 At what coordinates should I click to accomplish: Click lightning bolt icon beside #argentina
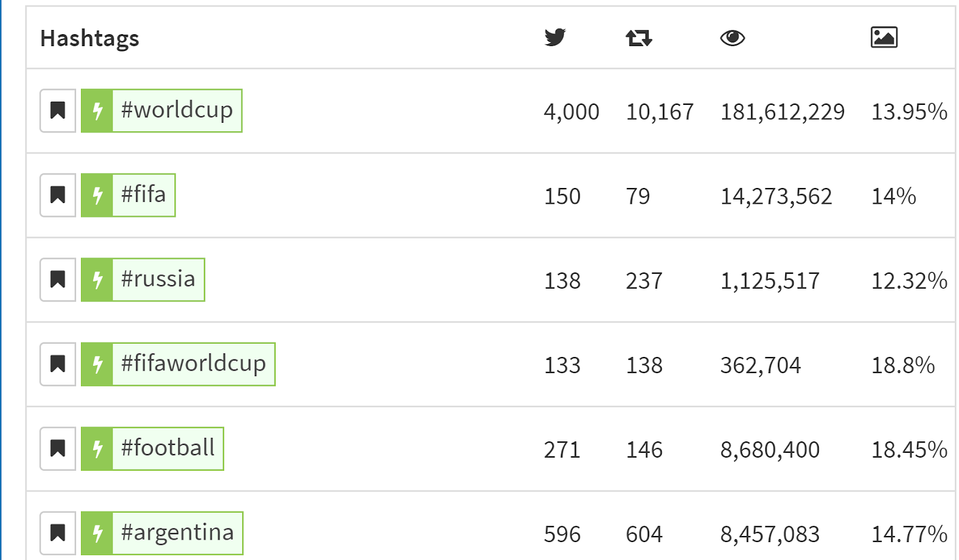[x=97, y=533]
